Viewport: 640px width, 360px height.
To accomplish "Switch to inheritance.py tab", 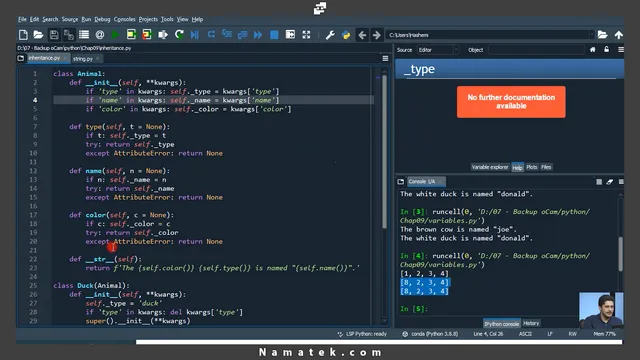I will click(44, 58).
